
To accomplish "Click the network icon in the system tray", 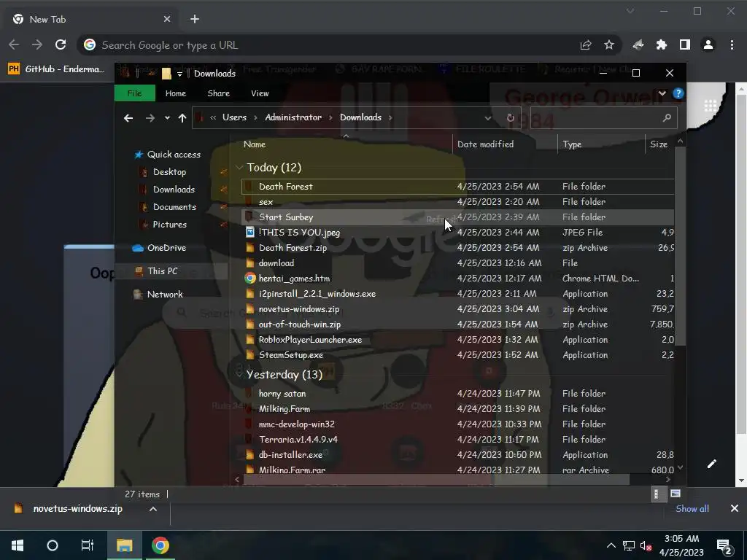I will click(628, 545).
